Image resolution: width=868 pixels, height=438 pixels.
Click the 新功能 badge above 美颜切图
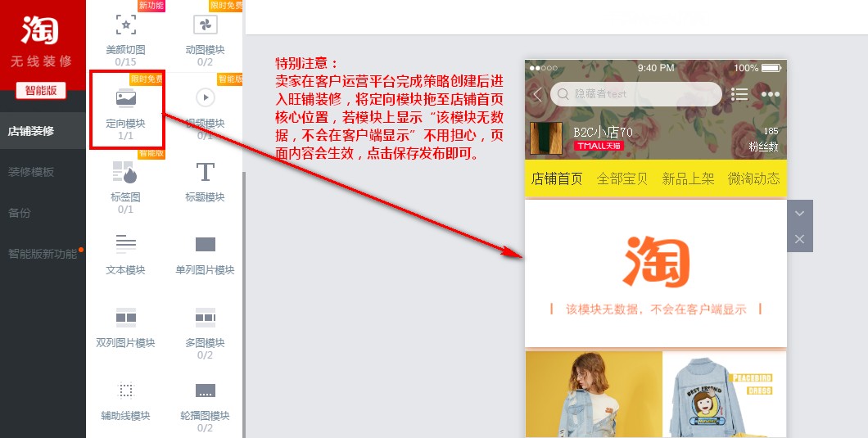151,6
